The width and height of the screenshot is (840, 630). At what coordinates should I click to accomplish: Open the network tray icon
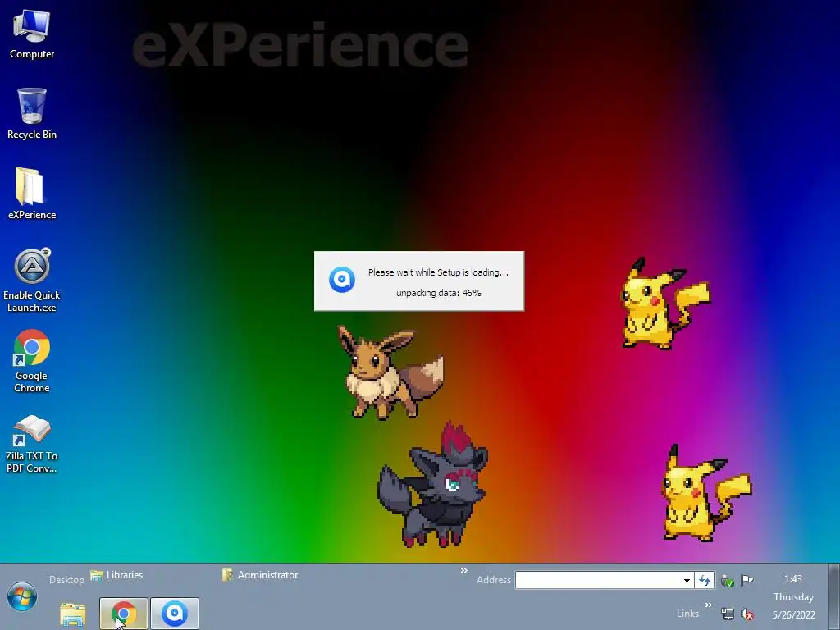tap(727, 614)
